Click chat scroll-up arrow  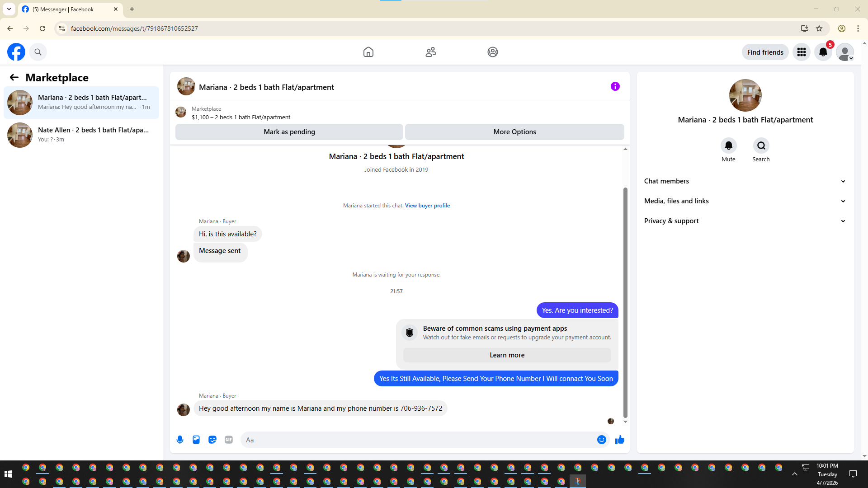point(625,149)
